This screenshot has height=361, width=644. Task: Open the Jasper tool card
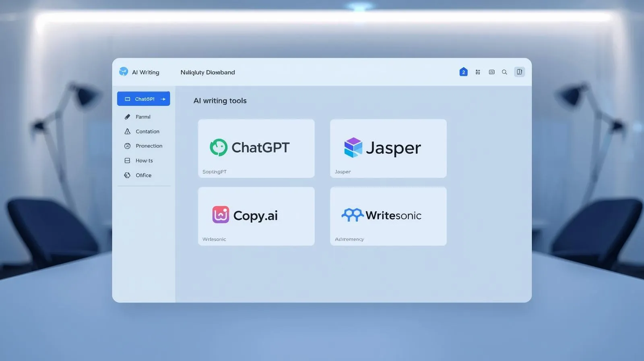click(x=388, y=148)
